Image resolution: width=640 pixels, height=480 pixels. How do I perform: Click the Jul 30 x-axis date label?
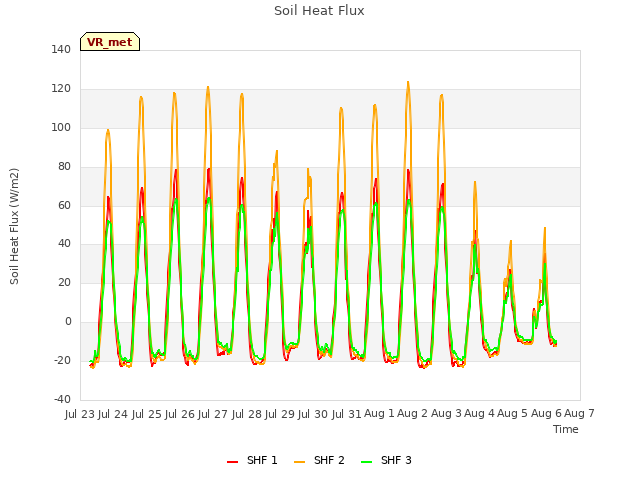[x=313, y=414]
